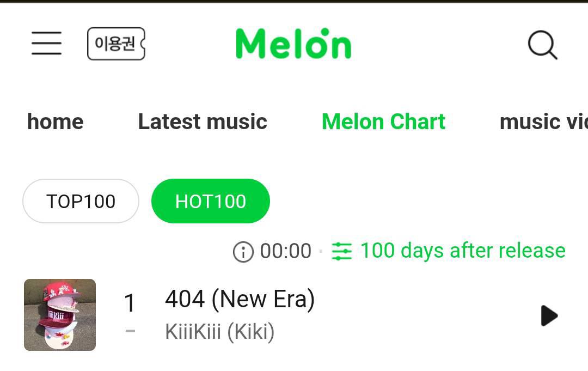The image size is (588, 371).
Task: Switch chart to TOP100
Action: 81,202
